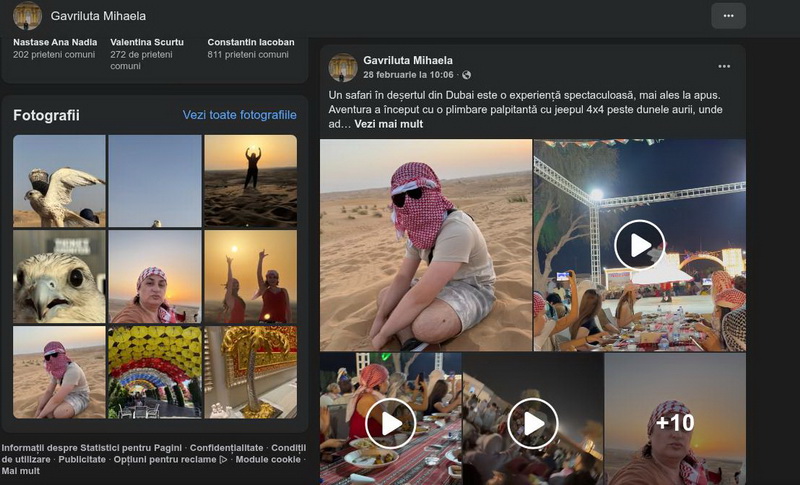The width and height of the screenshot is (800, 485).
Task: Open the Publicitate footer link
Action: [82, 460]
